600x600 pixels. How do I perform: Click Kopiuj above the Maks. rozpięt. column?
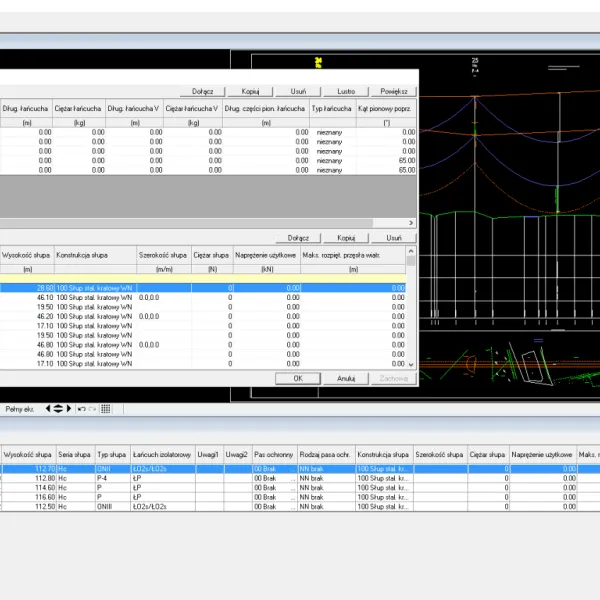346,238
